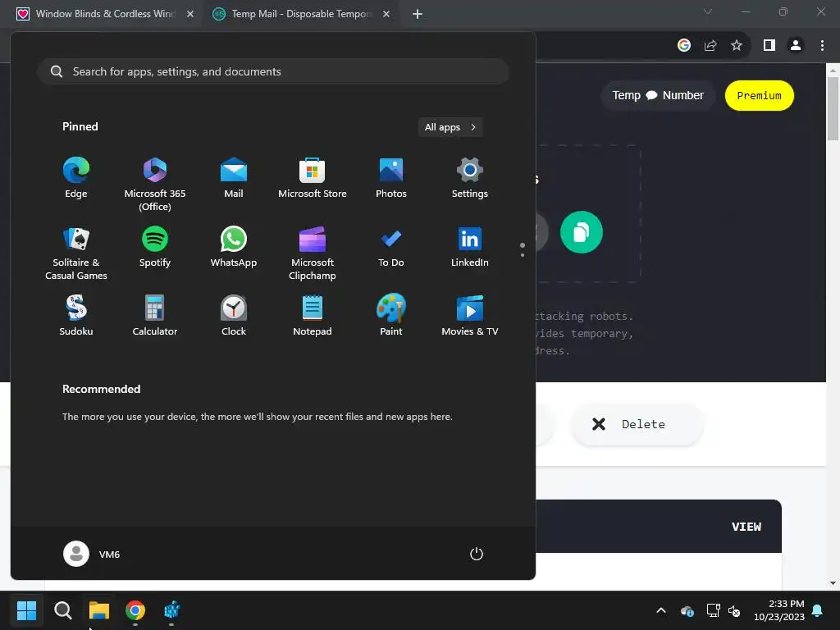Launch Spotify
840x630 pixels.
point(155,248)
